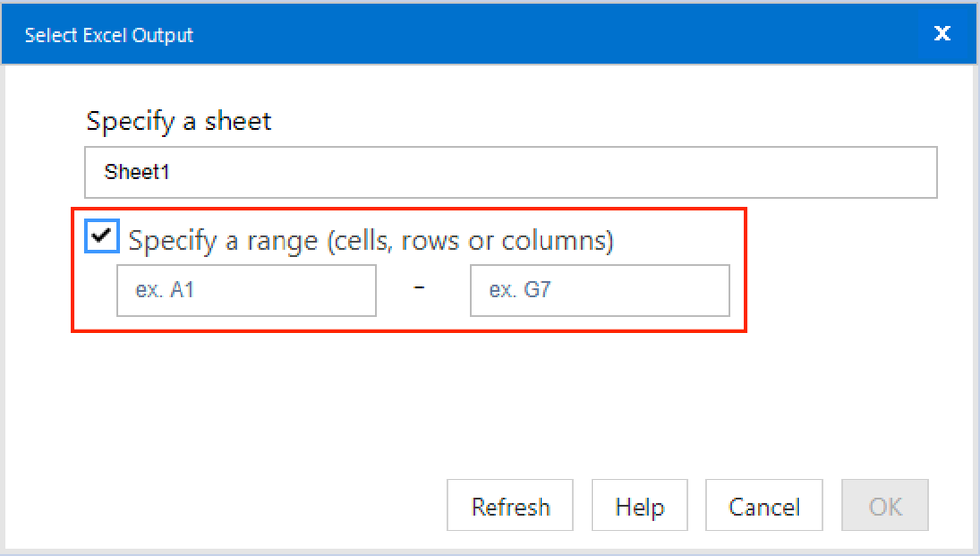Reload sheet list using Refresh
The width and height of the screenshot is (980, 556).
(x=510, y=506)
